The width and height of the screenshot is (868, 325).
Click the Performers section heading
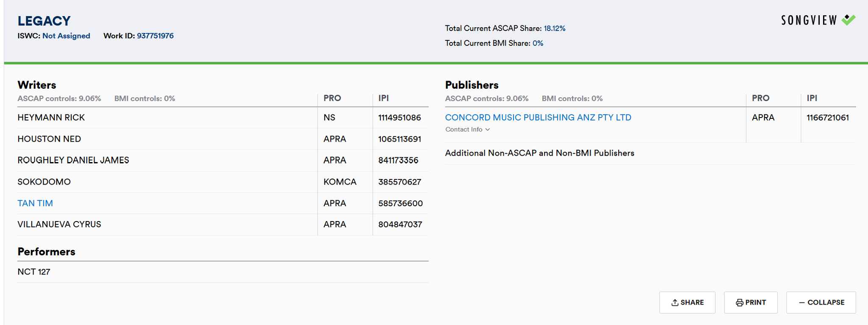(x=46, y=252)
